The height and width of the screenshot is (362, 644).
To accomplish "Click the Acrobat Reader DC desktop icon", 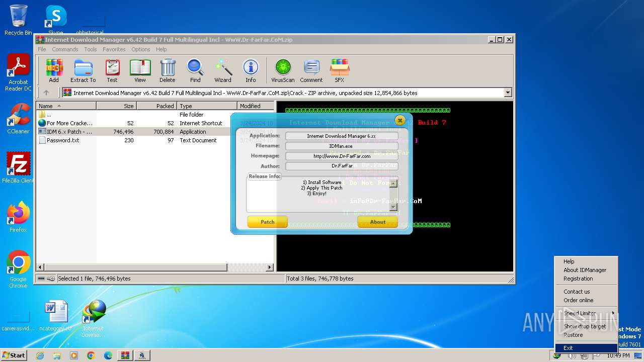I will [x=18, y=73].
